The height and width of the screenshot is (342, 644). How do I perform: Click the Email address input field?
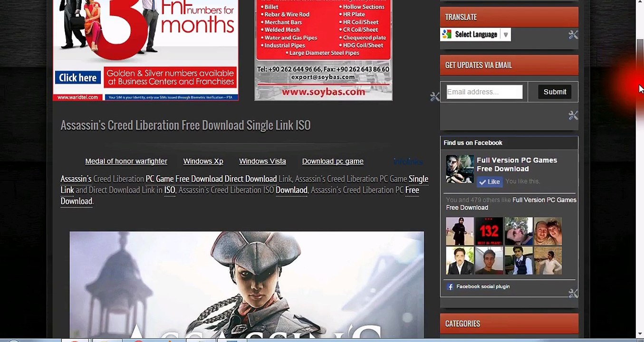(484, 92)
